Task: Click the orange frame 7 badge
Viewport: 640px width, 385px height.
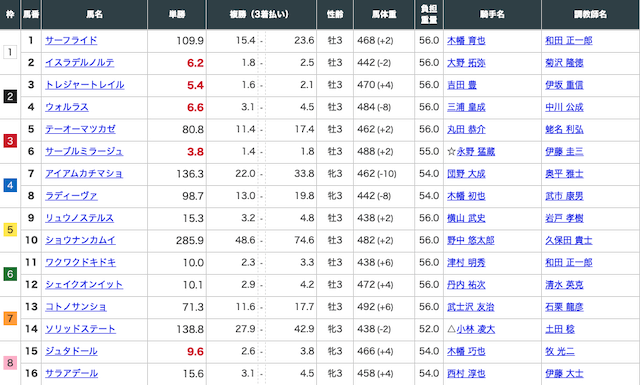Action: (x=10, y=318)
